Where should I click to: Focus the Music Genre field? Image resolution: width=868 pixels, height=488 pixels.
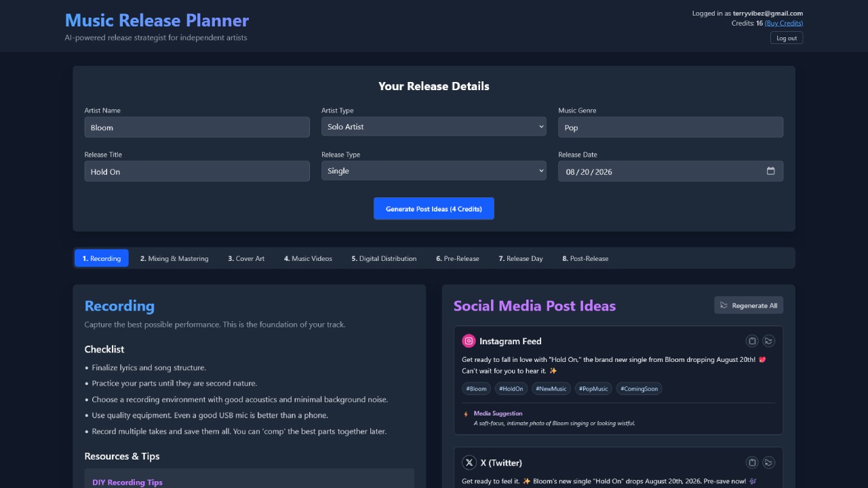point(671,127)
